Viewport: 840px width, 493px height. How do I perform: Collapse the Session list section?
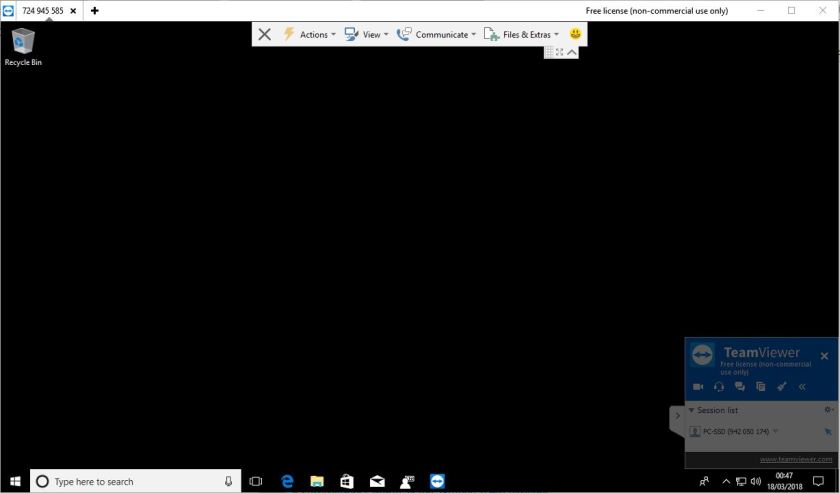(691, 410)
